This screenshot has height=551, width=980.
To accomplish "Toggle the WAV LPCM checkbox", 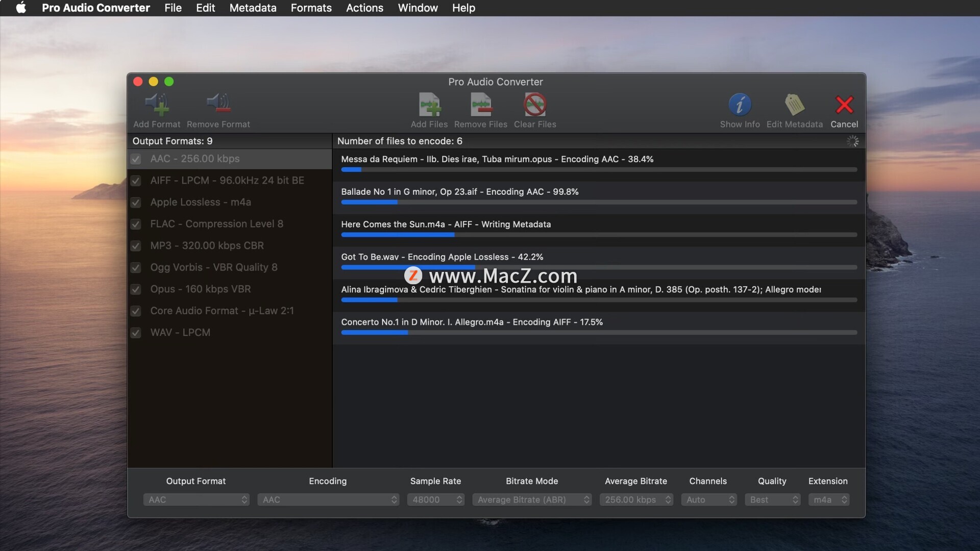I will (136, 333).
